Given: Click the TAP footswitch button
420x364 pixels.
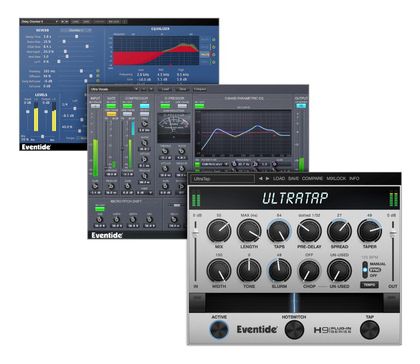Looking at the screenshot, I should tap(370, 330).
